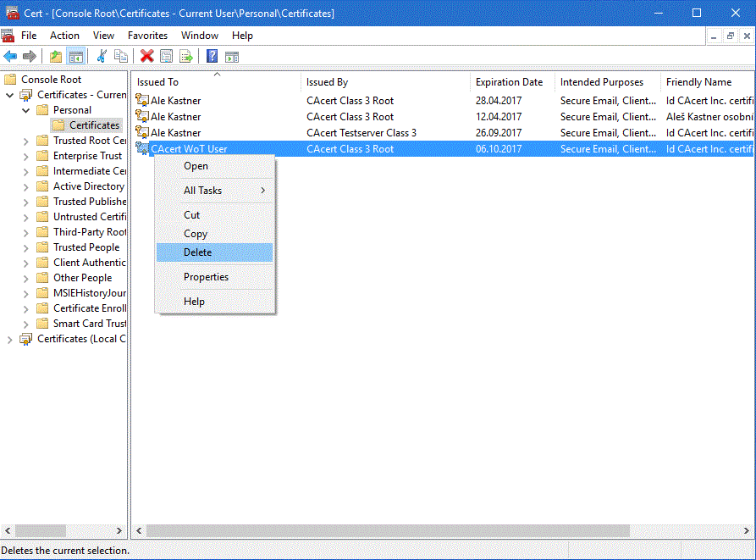Expand Certificates (Local Computer) node
Image resolution: width=756 pixels, height=560 pixels.
click(9, 339)
